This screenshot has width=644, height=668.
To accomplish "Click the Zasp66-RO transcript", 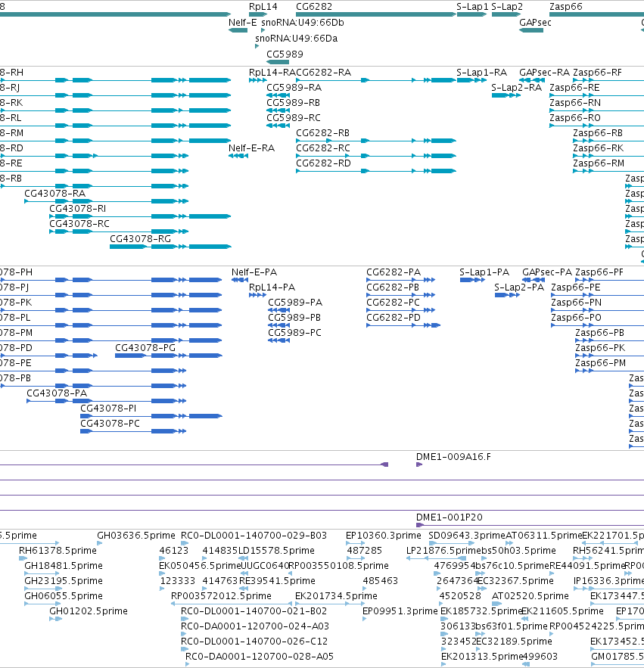I will point(596,126).
